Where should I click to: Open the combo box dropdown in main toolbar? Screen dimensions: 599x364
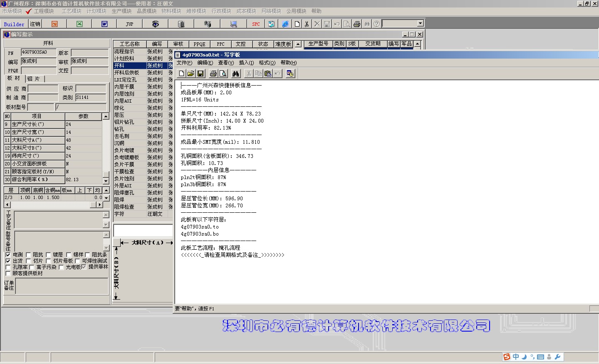420,24
